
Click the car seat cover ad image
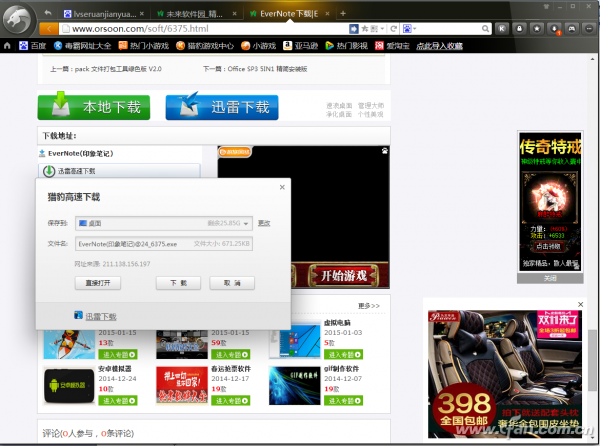tap(505, 374)
